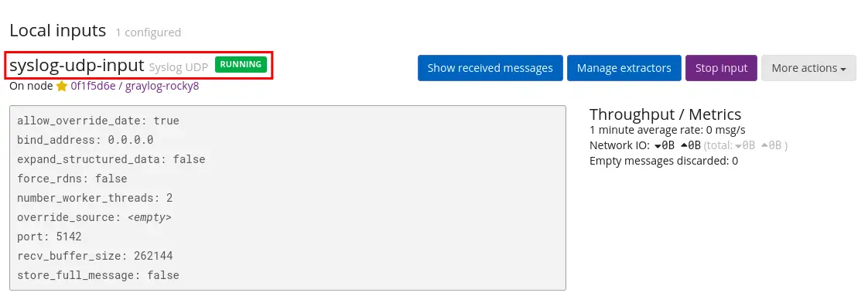Click the bind_address: 0.0.0.0 line
868x303 pixels.
click(x=85, y=140)
